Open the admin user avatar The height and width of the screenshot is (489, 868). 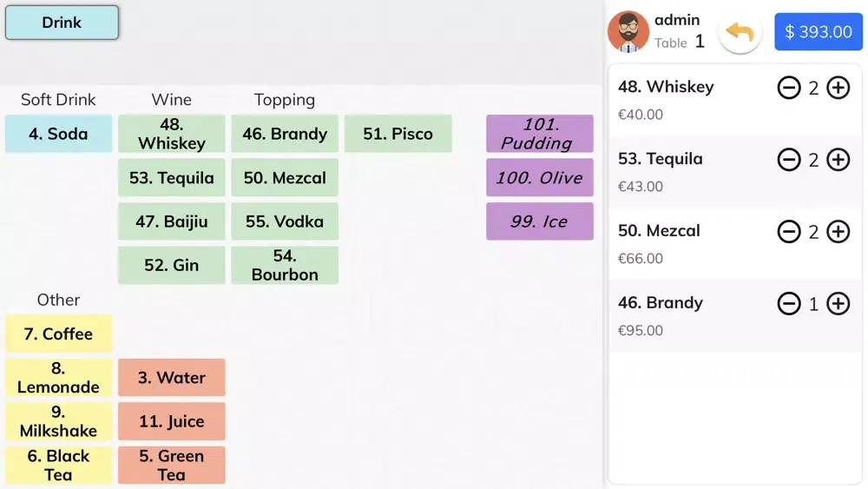point(628,32)
